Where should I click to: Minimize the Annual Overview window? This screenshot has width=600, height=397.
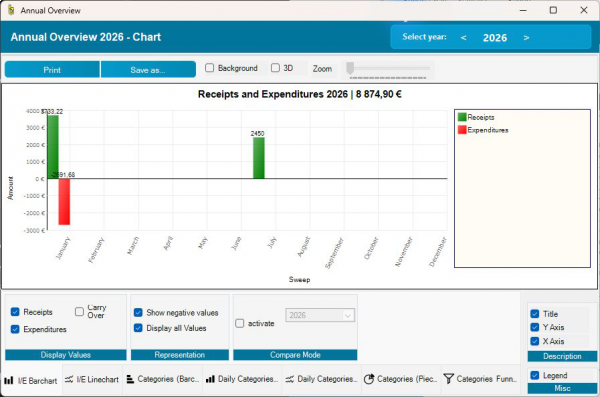523,10
